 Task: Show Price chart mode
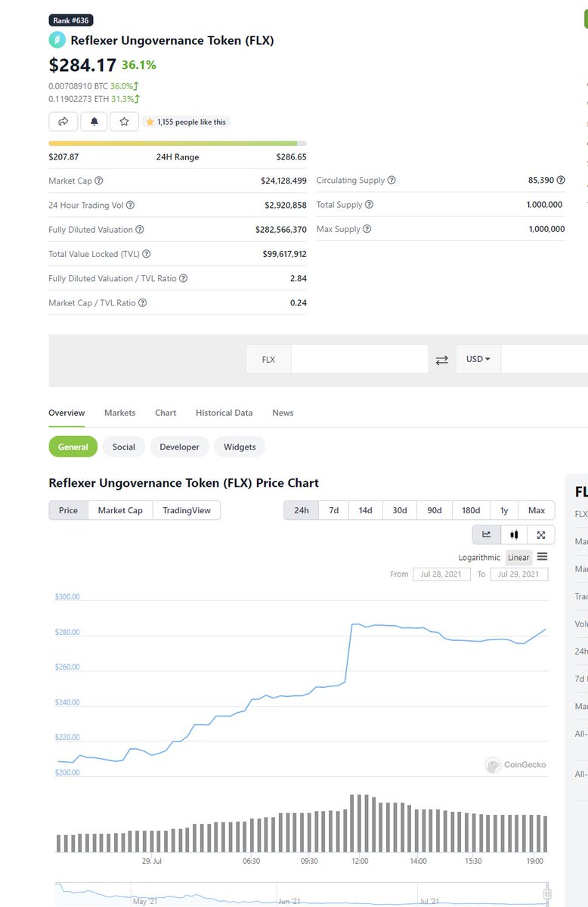point(68,510)
